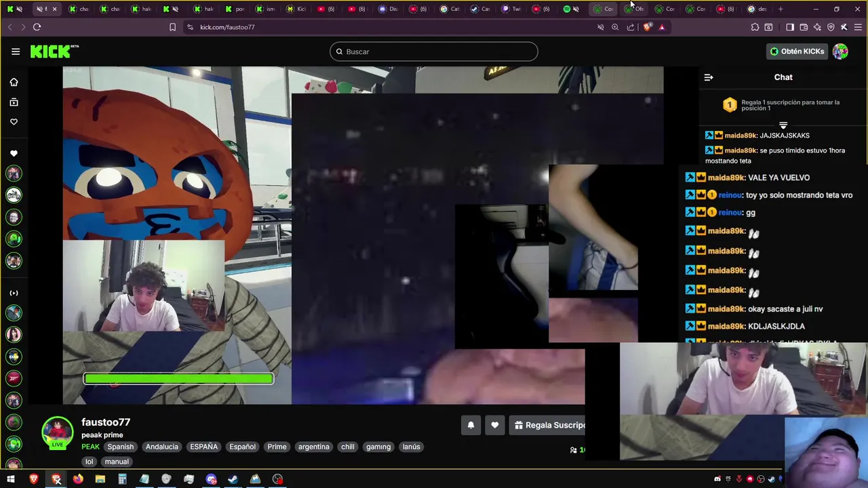Image resolution: width=868 pixels, height=488 pixels.
Task: Open the page zoom magnifier icon
Action: [x=616, y=27]
